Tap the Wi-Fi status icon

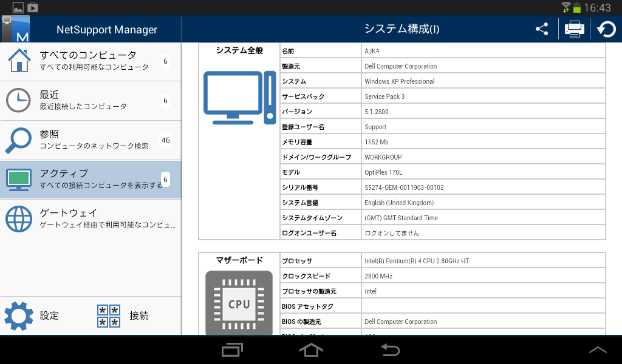click(566, 7)
